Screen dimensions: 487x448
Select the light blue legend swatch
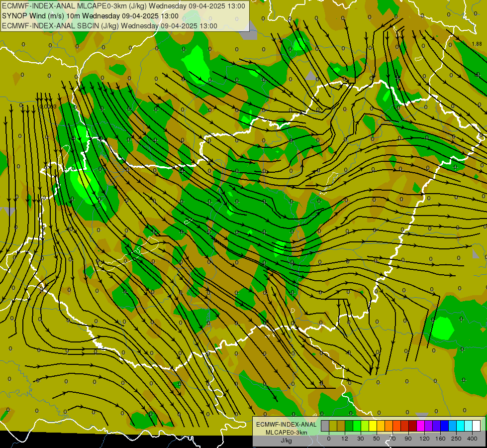453,426
